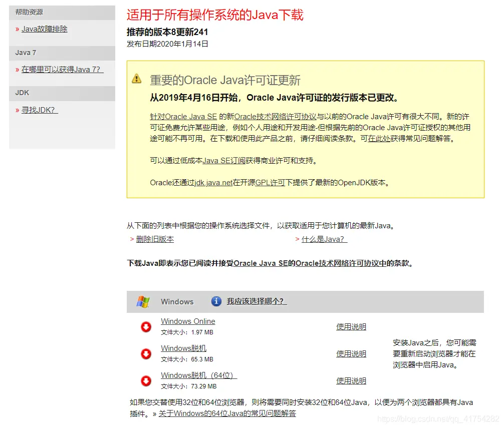Click the Java 7 sidebar heading
The image size is (504, 428).
pyautogui.click(x=26, y=53)
